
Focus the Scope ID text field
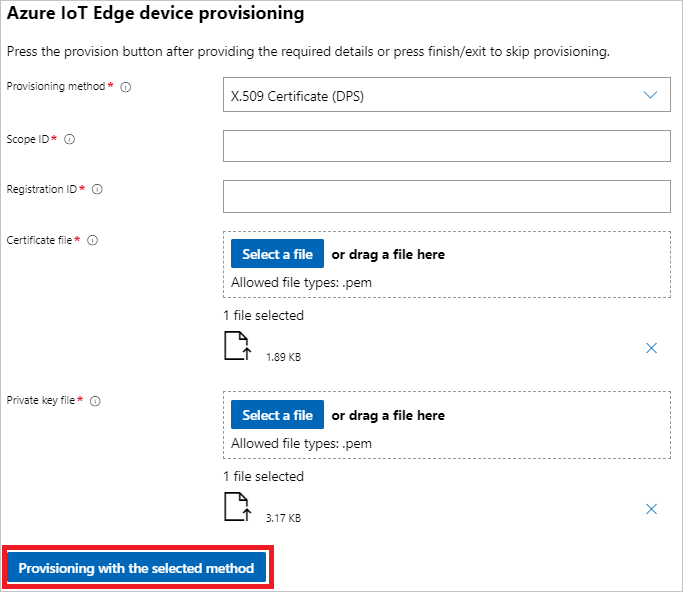click(x=446, y=146)
